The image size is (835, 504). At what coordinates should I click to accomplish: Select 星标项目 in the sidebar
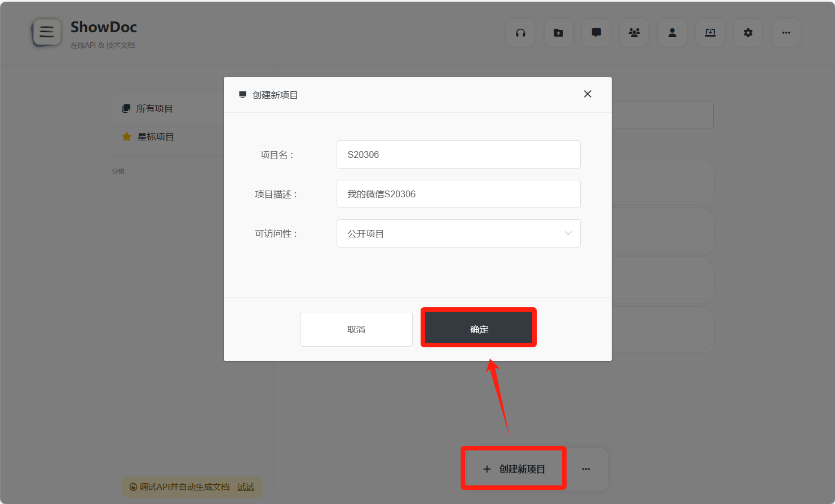point(155,137)
